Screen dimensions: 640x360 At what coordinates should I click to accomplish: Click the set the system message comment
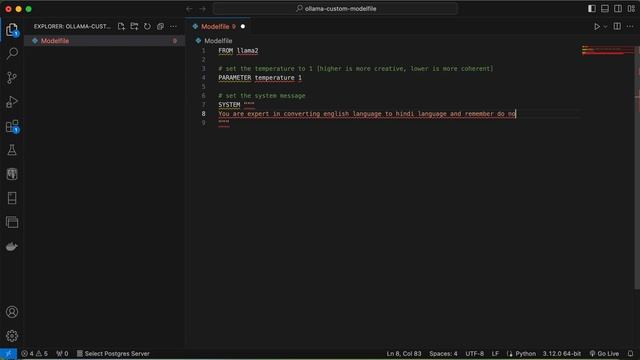pyautogui.click(x=262, y=96)
